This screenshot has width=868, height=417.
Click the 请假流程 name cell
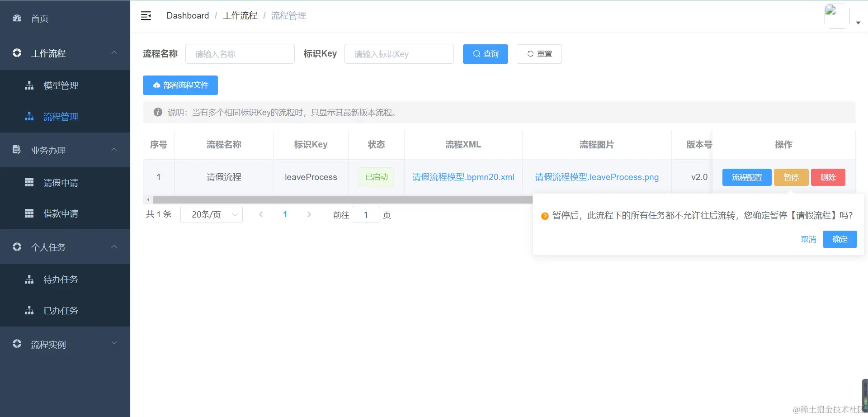[224, 177]
